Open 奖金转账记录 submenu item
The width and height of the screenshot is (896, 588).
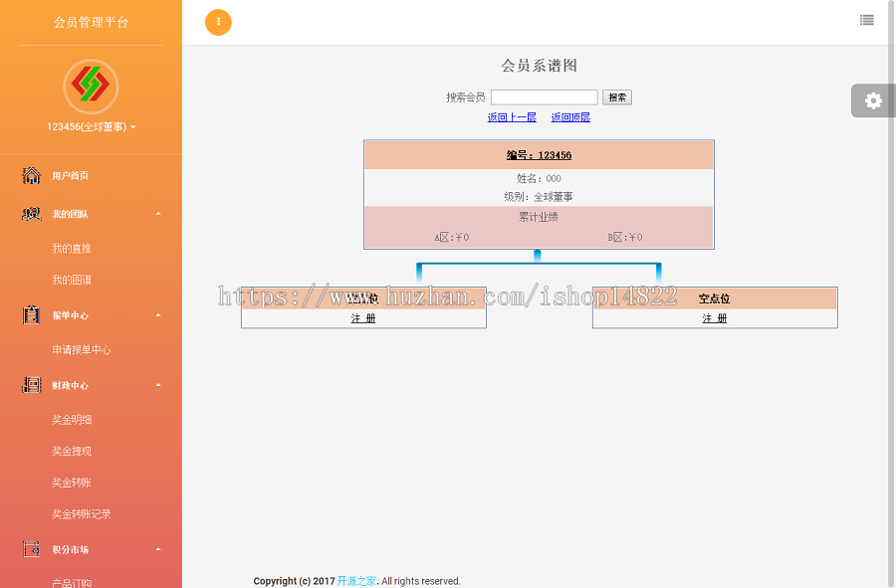point(82,513)
